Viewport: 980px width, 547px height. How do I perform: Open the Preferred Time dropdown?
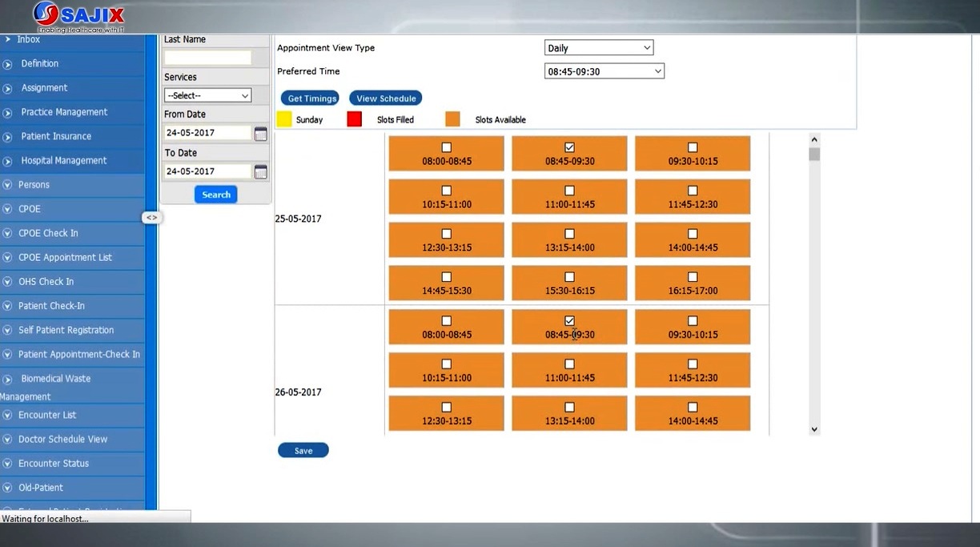point(604,71)
